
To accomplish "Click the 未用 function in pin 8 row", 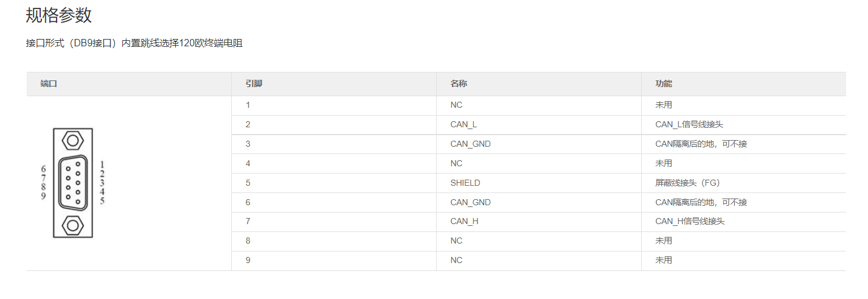I will (664, 241).
